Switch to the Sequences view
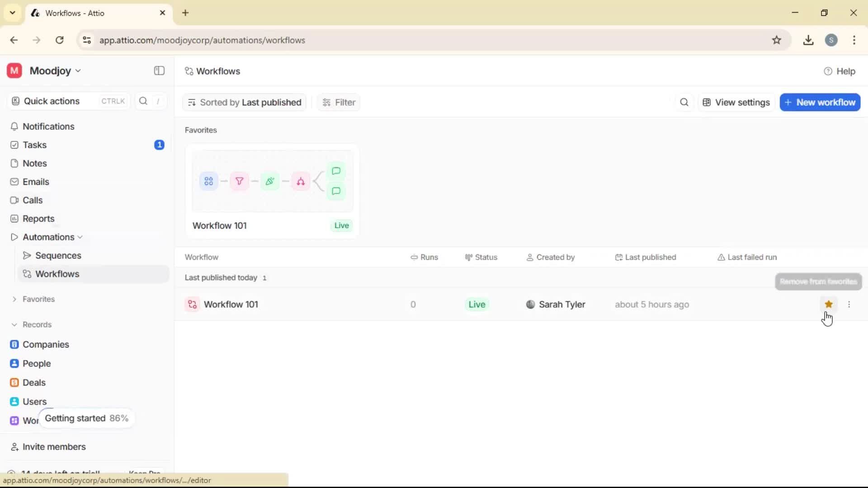 (x=59, y=255)
